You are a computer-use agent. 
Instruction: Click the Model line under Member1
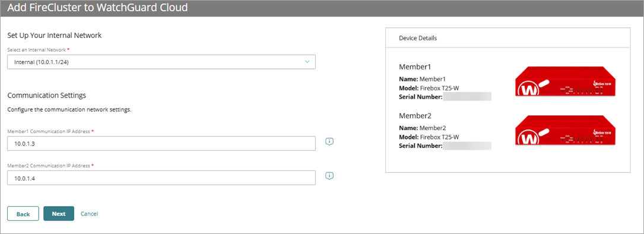coord(429,88)
